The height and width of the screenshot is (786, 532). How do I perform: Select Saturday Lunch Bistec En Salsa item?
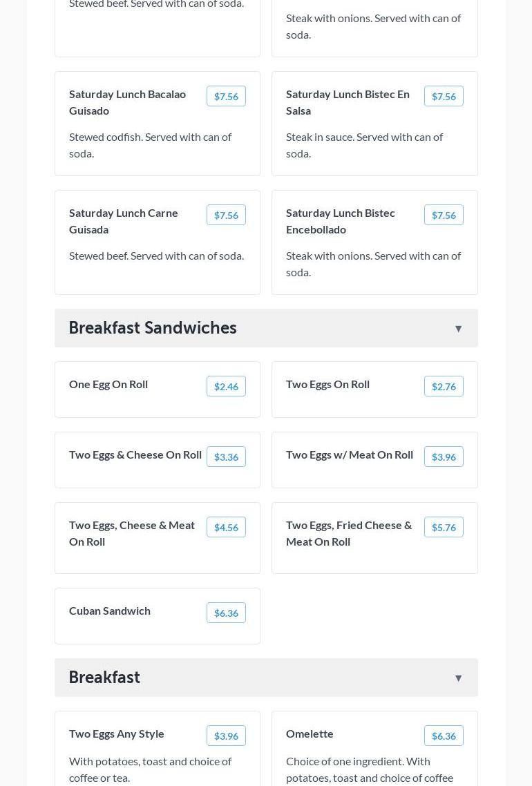click(x=348, y=102)
